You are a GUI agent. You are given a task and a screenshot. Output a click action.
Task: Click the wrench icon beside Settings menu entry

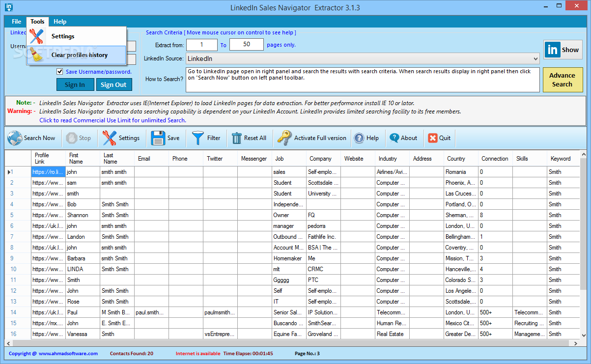(x=37, y=36)
